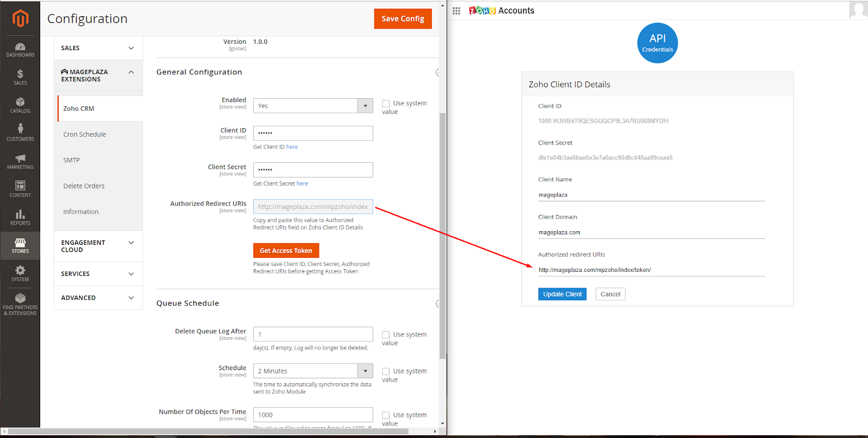This screenshot has width=868, height=438.
Task: Click the Zoho Client ID Details heading
Action: [x=570, y=85]
